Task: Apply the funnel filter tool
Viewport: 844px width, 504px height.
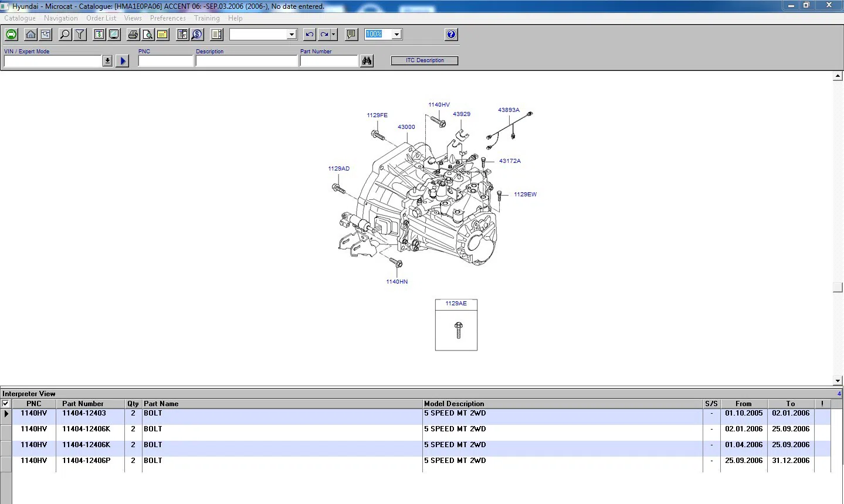Action: tap(80, 35)
